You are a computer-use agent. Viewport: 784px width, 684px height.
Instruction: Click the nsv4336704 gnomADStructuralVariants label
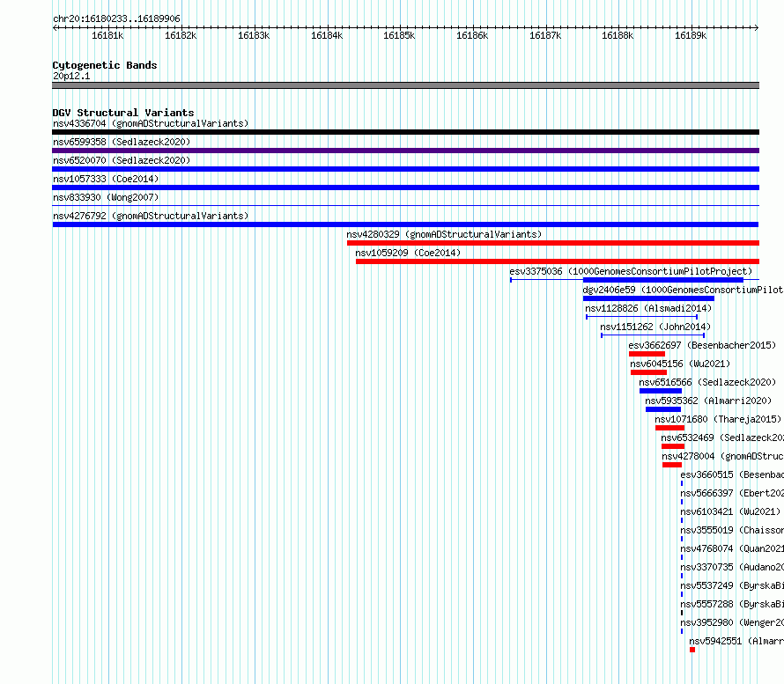point(151,123)
